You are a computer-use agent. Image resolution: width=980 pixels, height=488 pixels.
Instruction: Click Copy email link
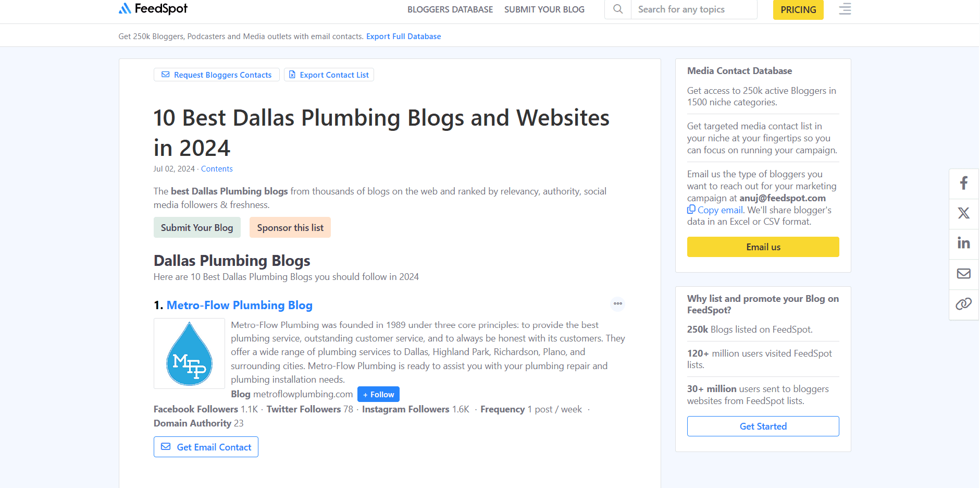click(720, 210)
